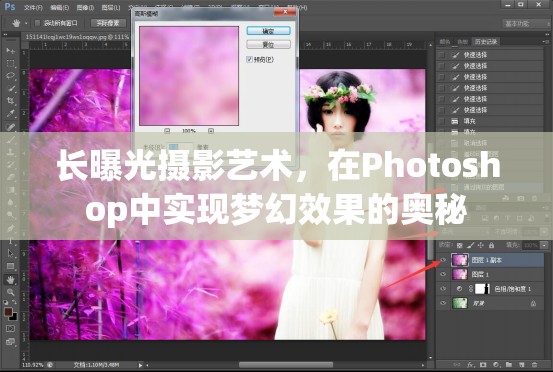Select the 色相/饱和度 1 layer mask thumbnail
The image size is (553, 372).
click(482, 289)
